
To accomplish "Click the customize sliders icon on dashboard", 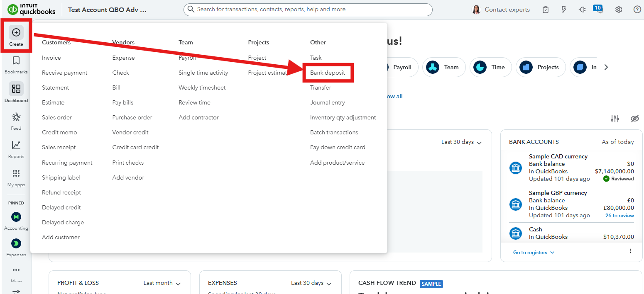I will point(615,119).
